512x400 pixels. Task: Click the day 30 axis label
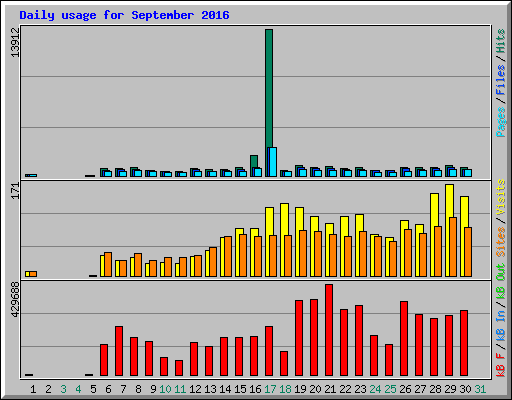(465, 389)
